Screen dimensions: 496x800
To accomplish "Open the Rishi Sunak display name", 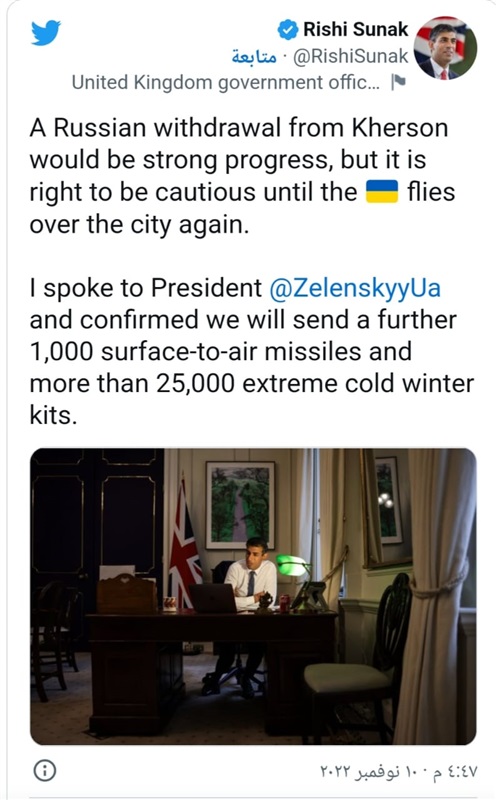I will pyautogui.click(x=356, y=30).
